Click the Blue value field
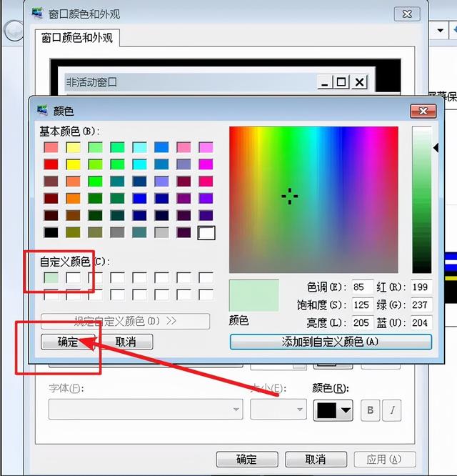This screenshot has width=457, height=476. pos(421,323)
